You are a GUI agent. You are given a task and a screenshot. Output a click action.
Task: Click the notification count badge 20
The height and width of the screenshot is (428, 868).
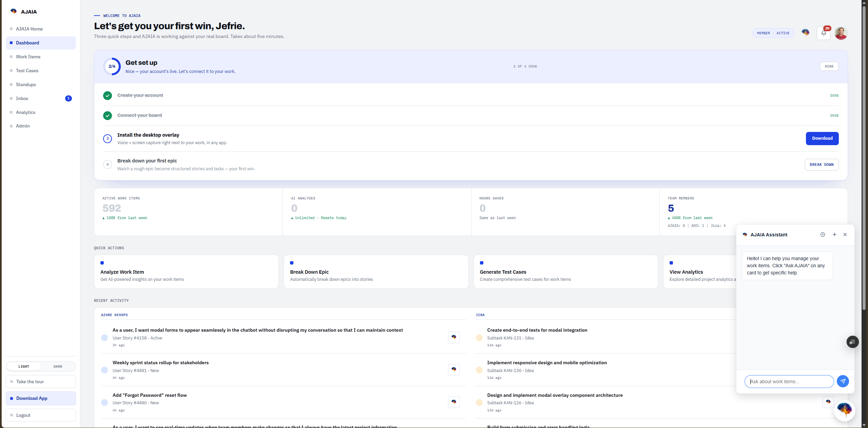pos(827,28)
